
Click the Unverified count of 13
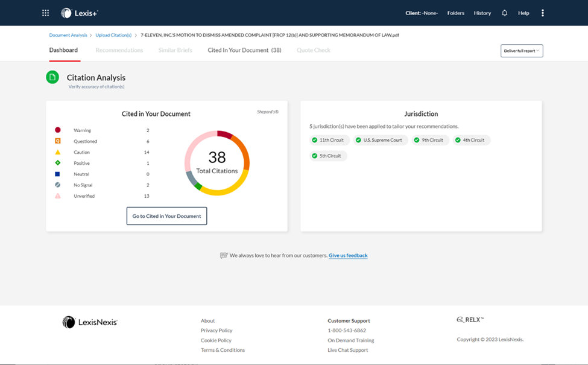point(147,196)
